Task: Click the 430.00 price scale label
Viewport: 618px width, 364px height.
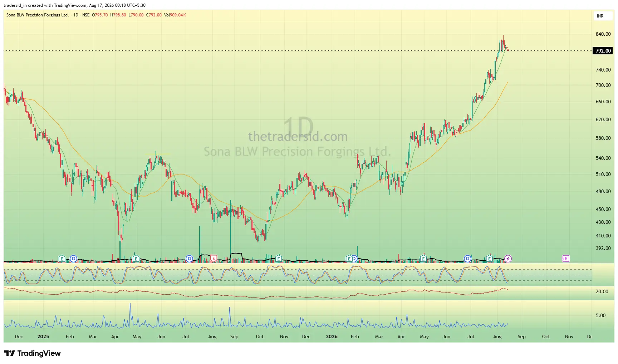Action: coord(603,222)
